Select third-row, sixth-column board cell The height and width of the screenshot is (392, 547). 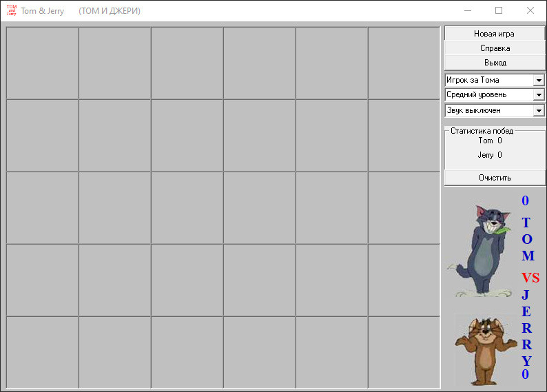(x=404, y=208)
